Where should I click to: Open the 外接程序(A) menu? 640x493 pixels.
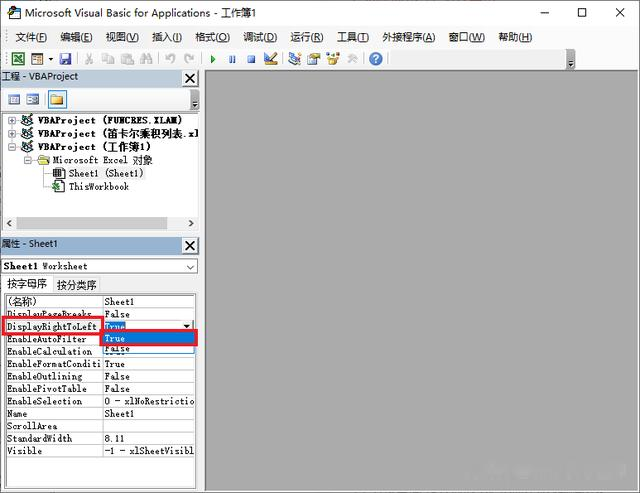tap(409, 38)
